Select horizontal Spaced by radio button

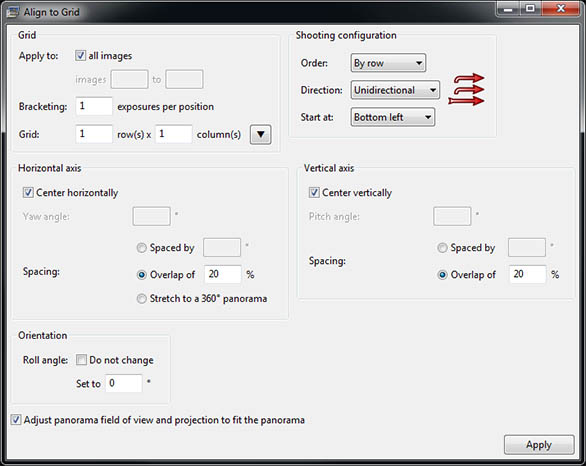click(x=141, y=248)
